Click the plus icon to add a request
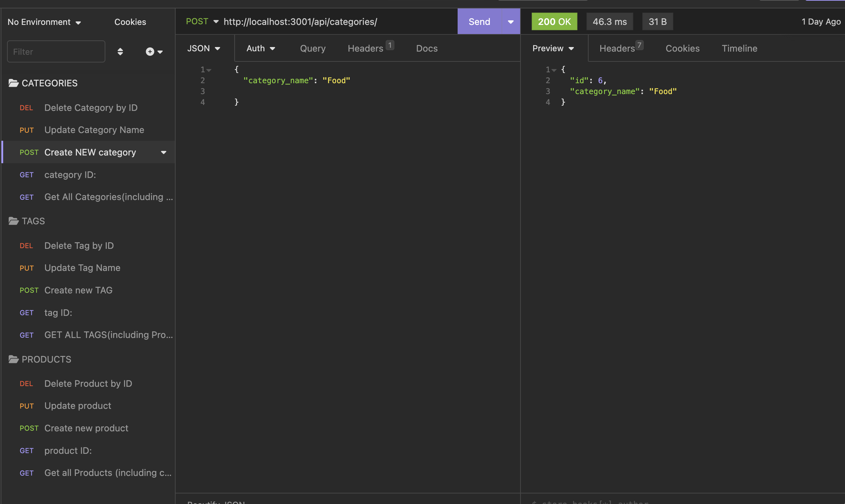845x504 pixels. click(150, 51)
